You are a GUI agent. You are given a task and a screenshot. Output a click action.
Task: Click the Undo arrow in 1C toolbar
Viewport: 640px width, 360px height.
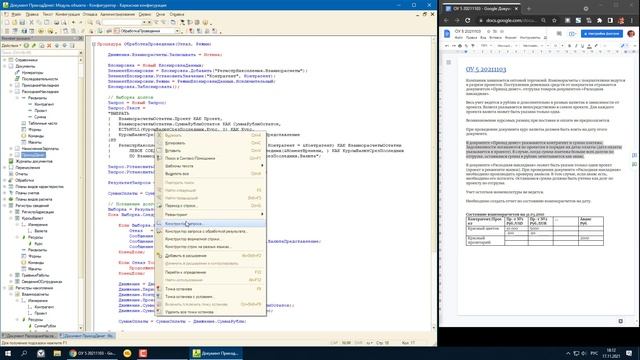[x=73, y=22]
